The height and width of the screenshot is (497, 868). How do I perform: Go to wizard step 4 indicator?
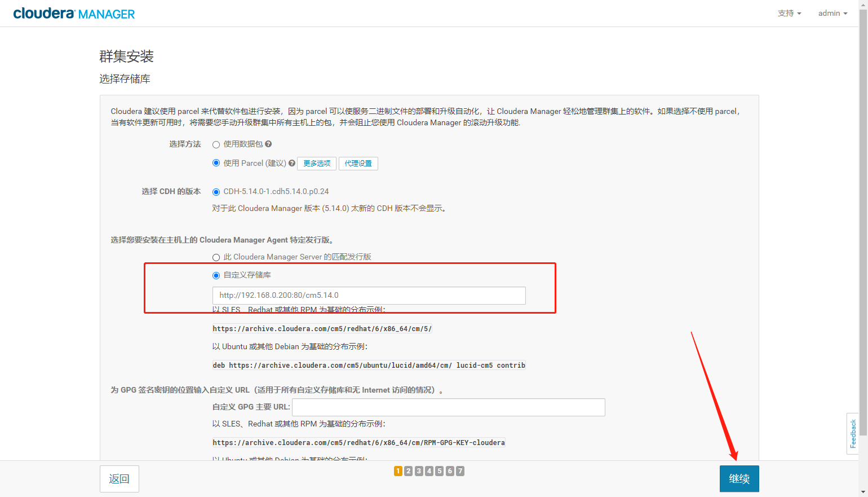[429, 471]
